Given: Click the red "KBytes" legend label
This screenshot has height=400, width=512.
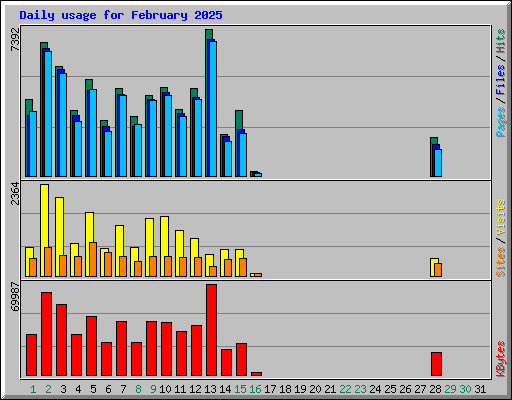Looking at the screenshot, I should coord(500,359).
